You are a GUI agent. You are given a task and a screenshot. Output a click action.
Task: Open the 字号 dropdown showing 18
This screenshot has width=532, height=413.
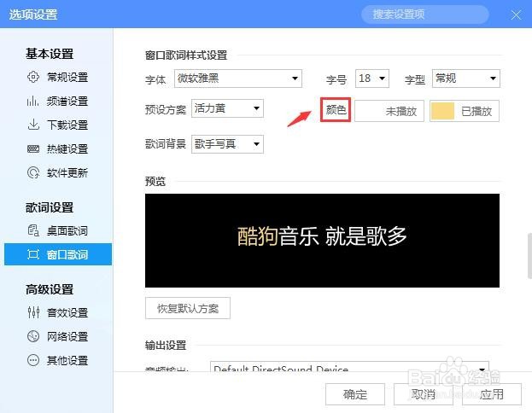pos(371,79)
